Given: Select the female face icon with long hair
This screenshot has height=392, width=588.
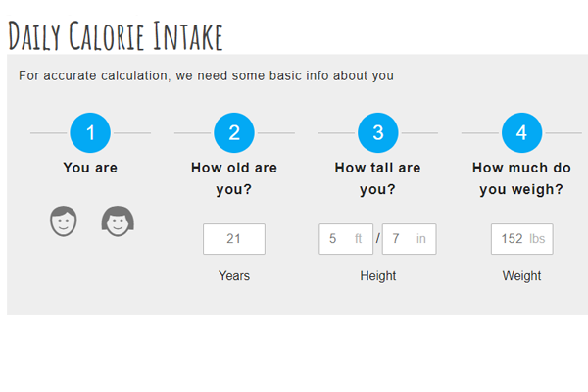Looking at the screenshot, I should 118,220.
